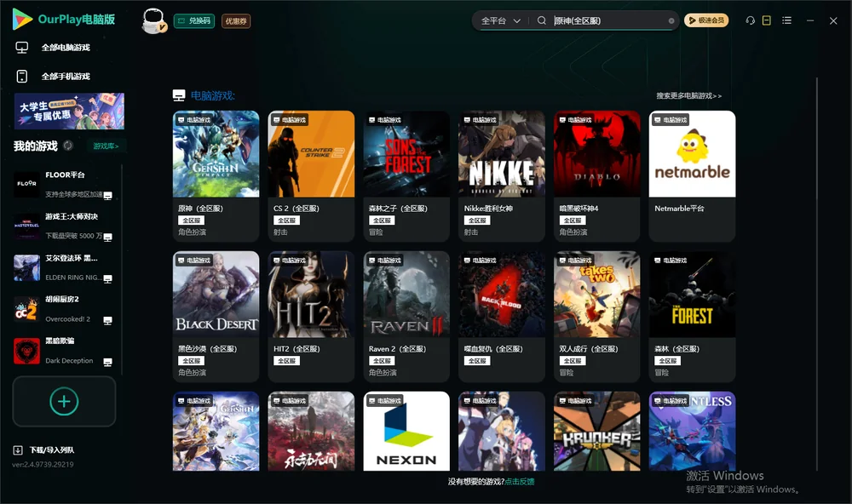Click the 游戏王:大师对决 game icon

26,226
